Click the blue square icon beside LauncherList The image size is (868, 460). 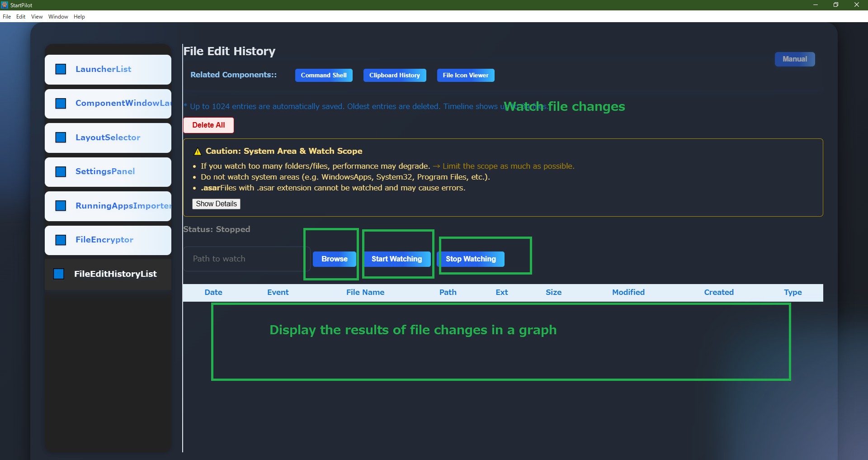pos(61,69)
